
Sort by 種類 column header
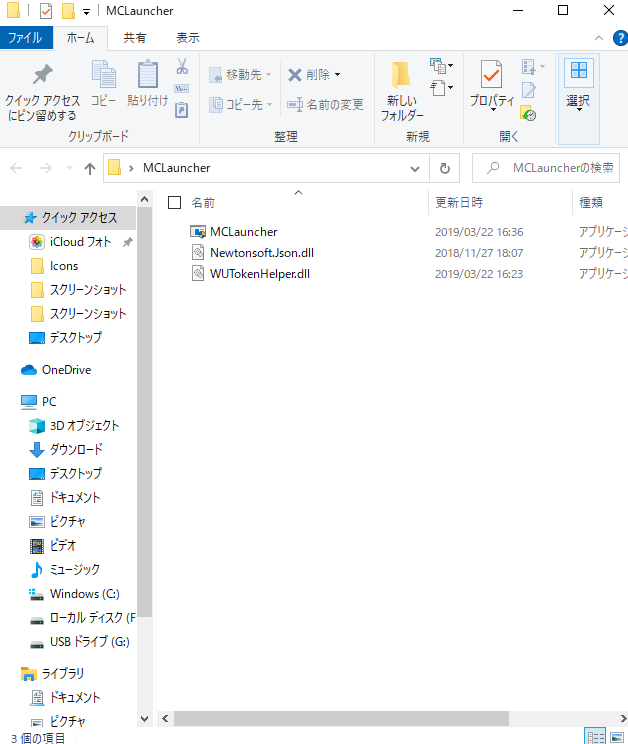pos(591,203)
